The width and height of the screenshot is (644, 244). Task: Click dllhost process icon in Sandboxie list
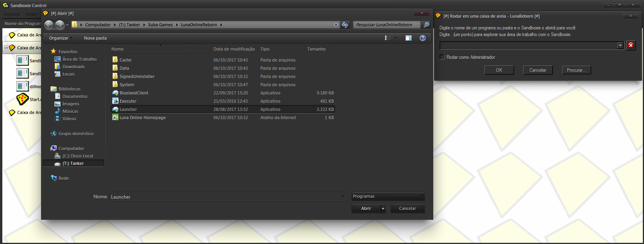22,86
